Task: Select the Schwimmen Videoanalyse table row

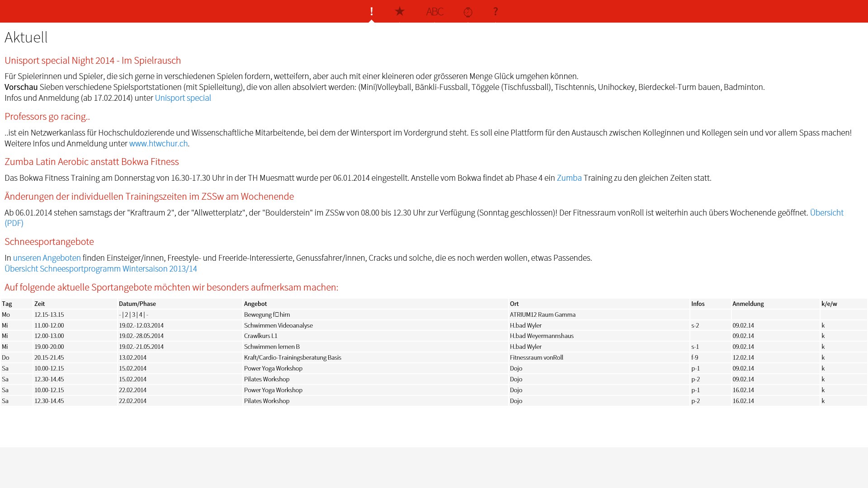Action: click(278, 325)
